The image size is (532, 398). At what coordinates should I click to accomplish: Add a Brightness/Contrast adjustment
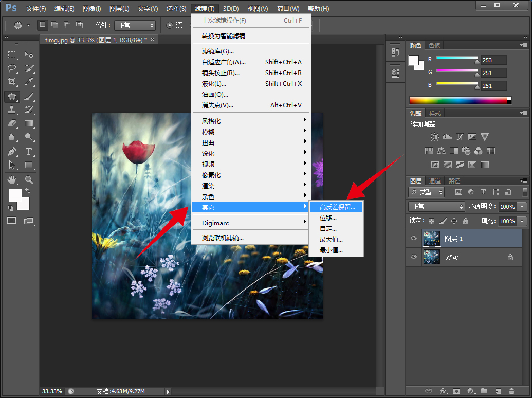435,137
